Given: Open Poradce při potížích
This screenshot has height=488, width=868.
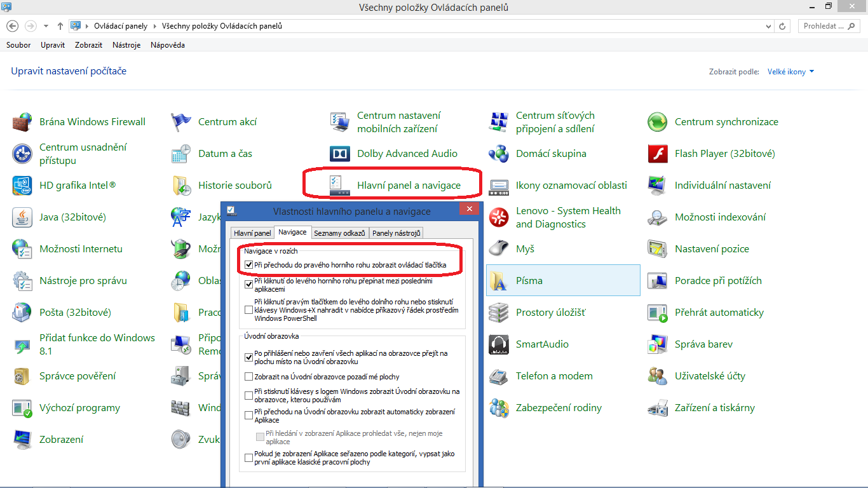Looking at the screenshot, I should coord(705,281).
